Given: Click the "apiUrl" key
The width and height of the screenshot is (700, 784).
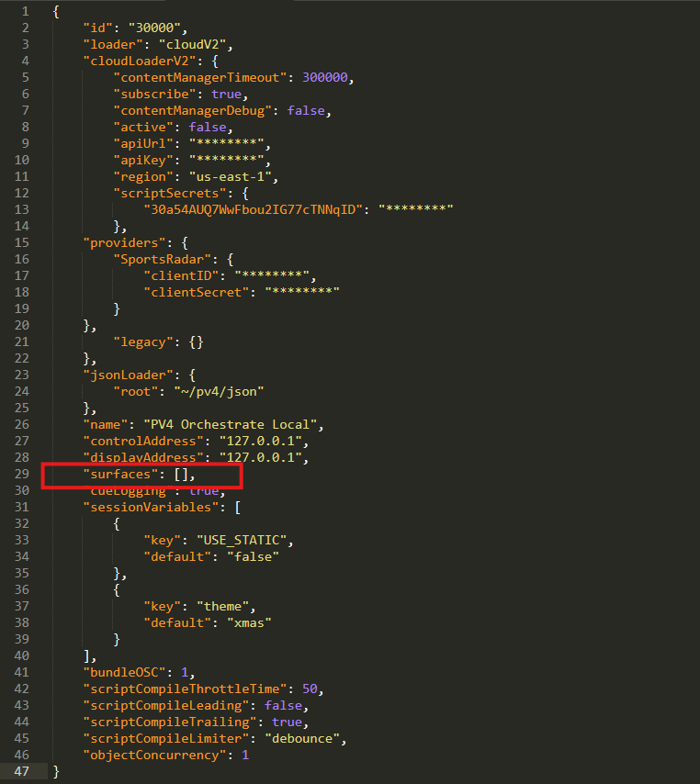Looking at the screenshot, I should point(143,143).
